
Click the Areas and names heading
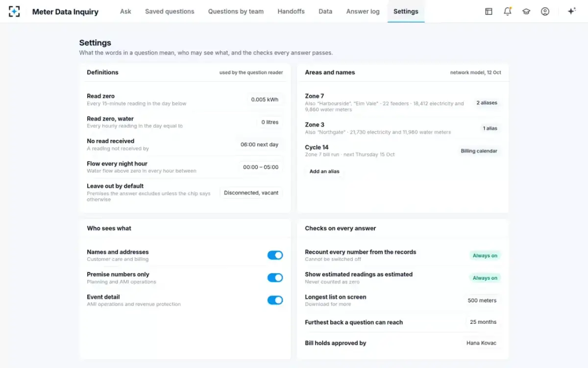[x=330, y=73]
